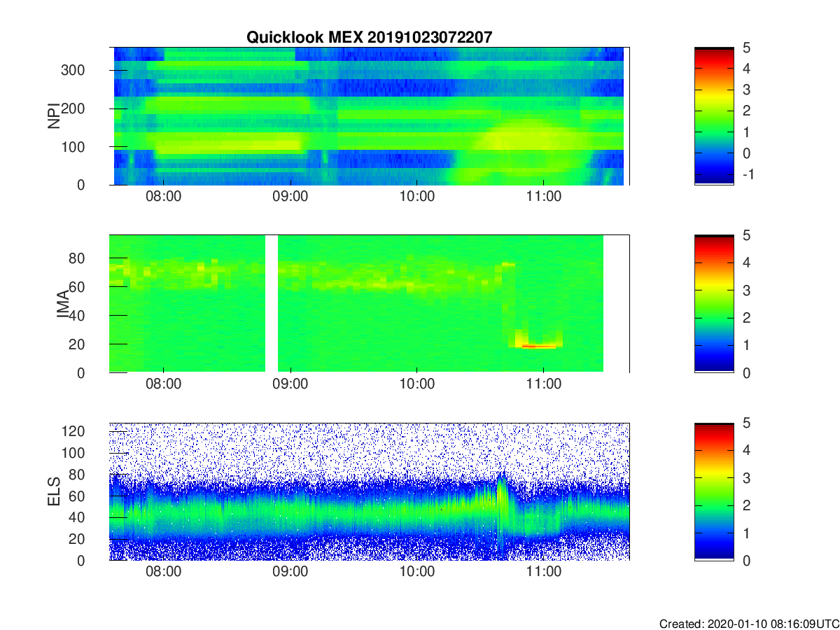Click the NPI colorbar

tap(714, 116)
